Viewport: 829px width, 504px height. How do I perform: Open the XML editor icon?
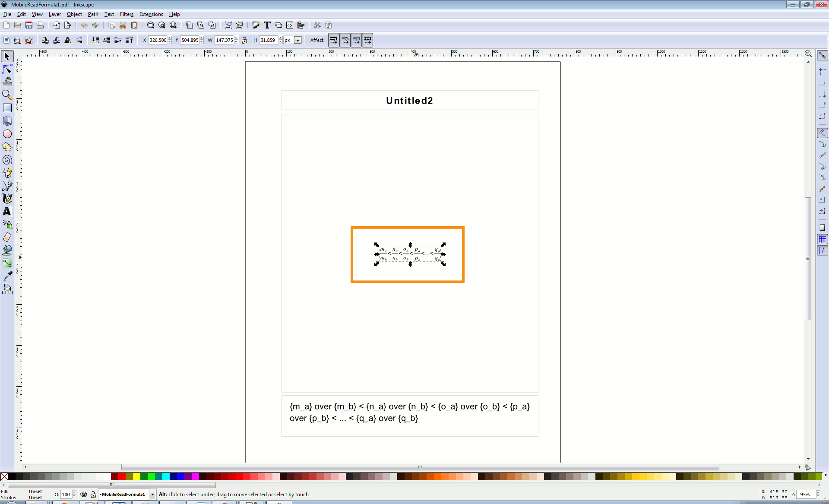pyautogui.click(x=290, y=25)
